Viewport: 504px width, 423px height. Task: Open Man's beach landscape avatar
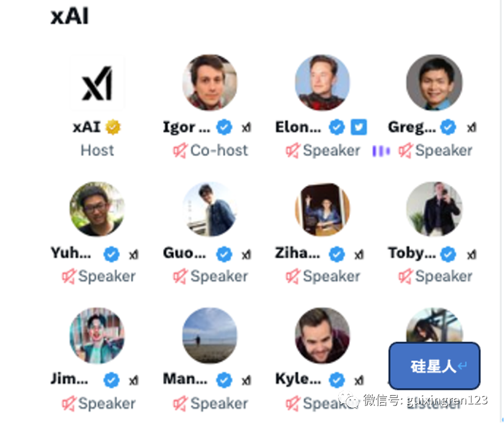[210, 335]
